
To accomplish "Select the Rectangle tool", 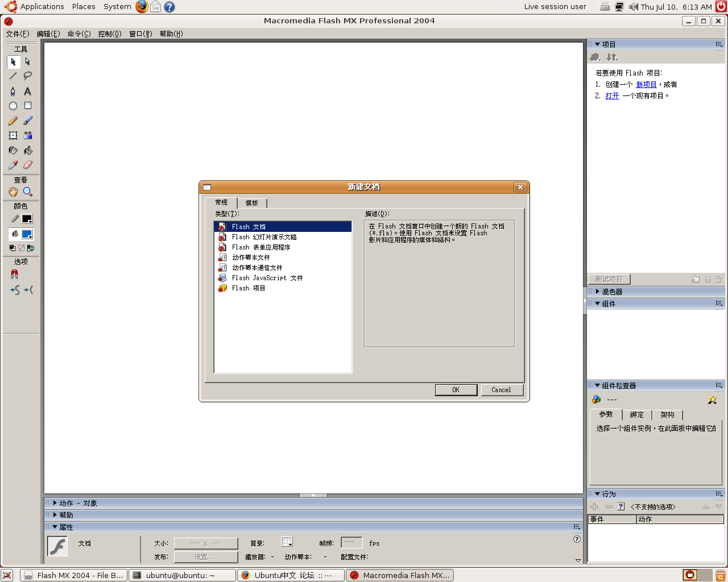I will [27, 106].
